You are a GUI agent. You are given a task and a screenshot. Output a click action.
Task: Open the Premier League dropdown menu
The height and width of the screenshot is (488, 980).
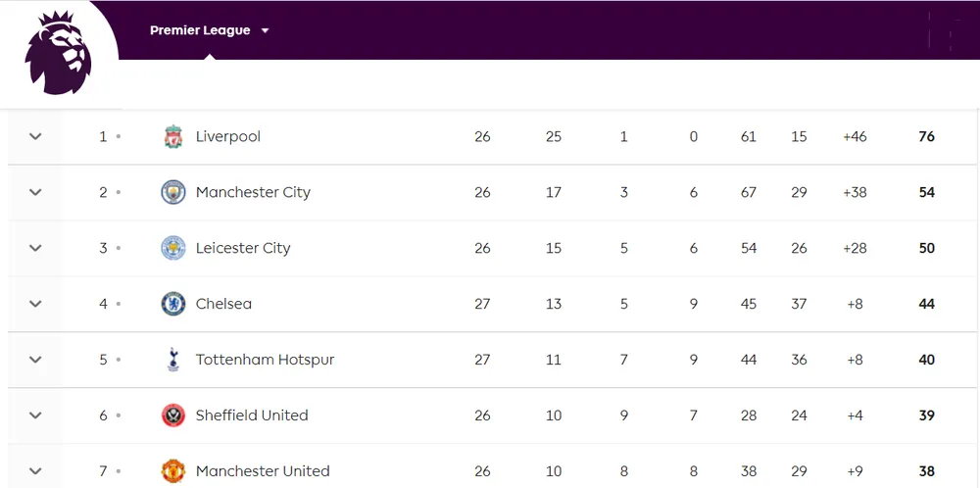pyautogui.click(x=209, y=30)
